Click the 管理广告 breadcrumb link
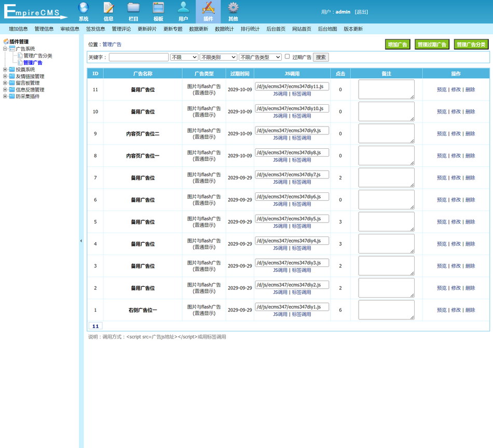This screenshot has width=493, height=448. [112, 44]
